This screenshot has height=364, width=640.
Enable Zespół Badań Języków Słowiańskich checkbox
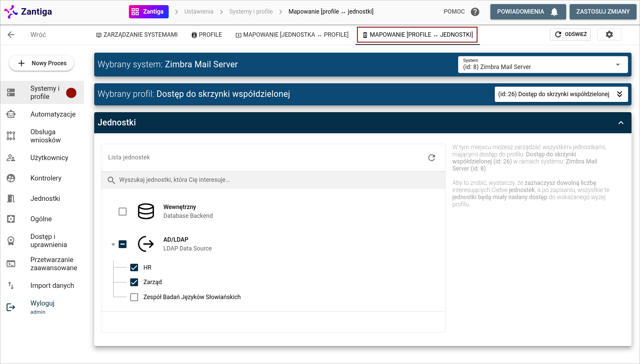coord(134,297)
